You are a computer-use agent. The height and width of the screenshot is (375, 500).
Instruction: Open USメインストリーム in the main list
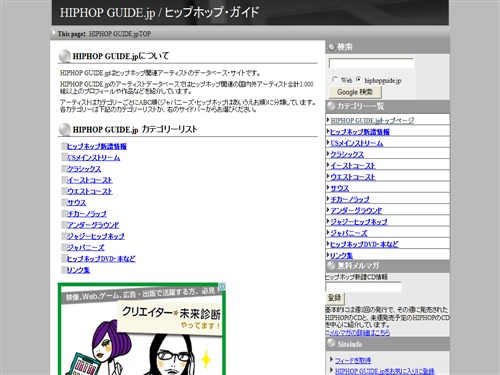[94, 158]
